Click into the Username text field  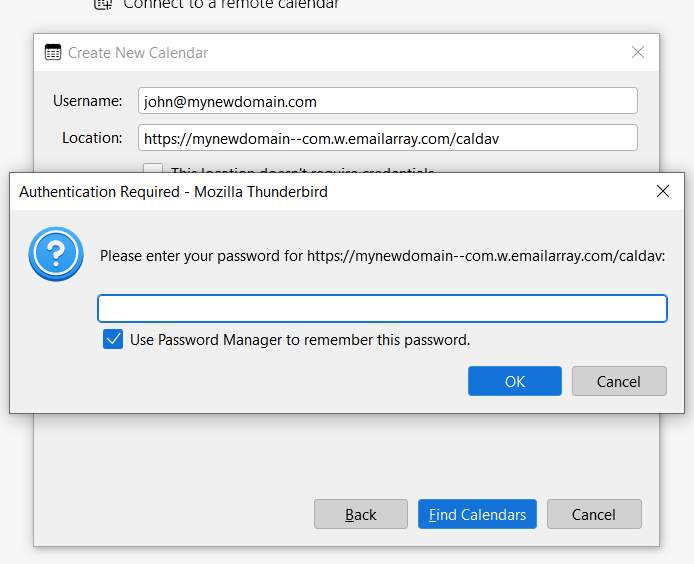(x=387, y=101)
